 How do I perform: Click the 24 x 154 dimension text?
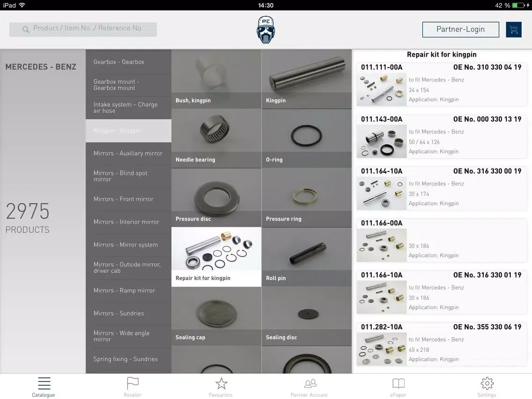[419, 90]
